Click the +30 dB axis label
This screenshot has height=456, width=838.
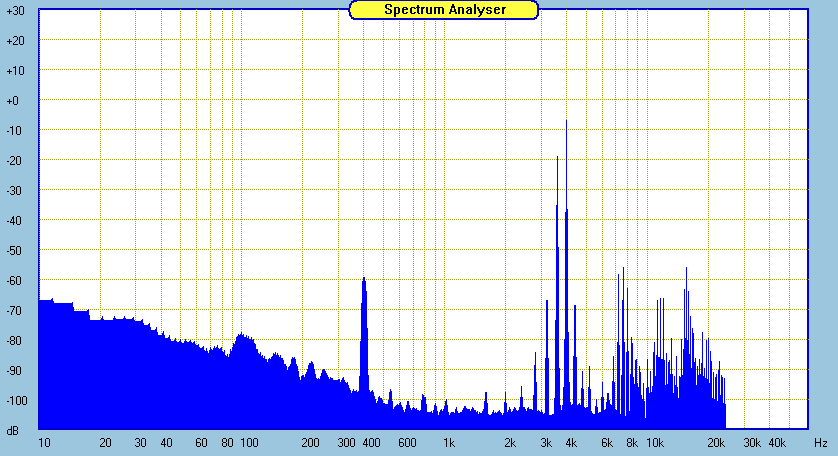pyautogui.click(x=15, y=11)
